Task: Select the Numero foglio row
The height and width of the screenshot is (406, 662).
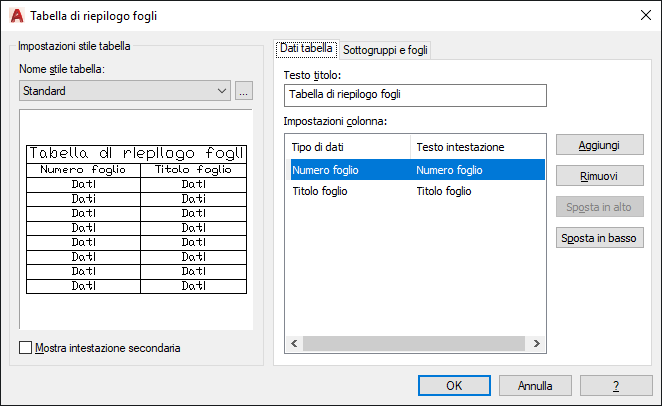Action: pos(414,170)
